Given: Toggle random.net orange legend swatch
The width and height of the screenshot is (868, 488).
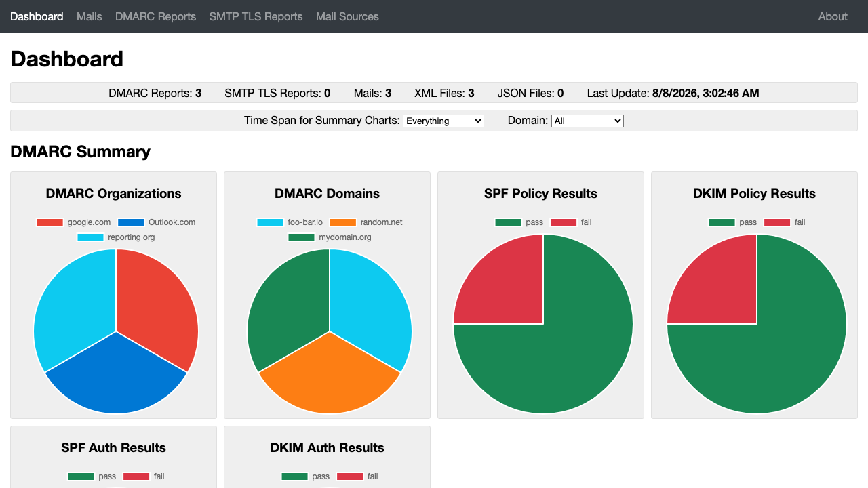Looking at the screenshot, I should click(342, 222).
